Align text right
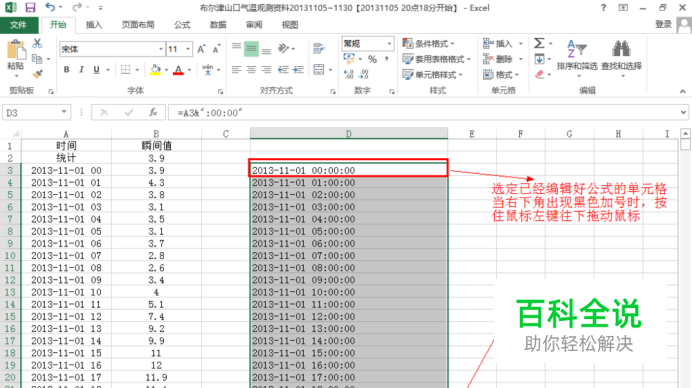The image size is (692, 388). click(x=266, y=69)
